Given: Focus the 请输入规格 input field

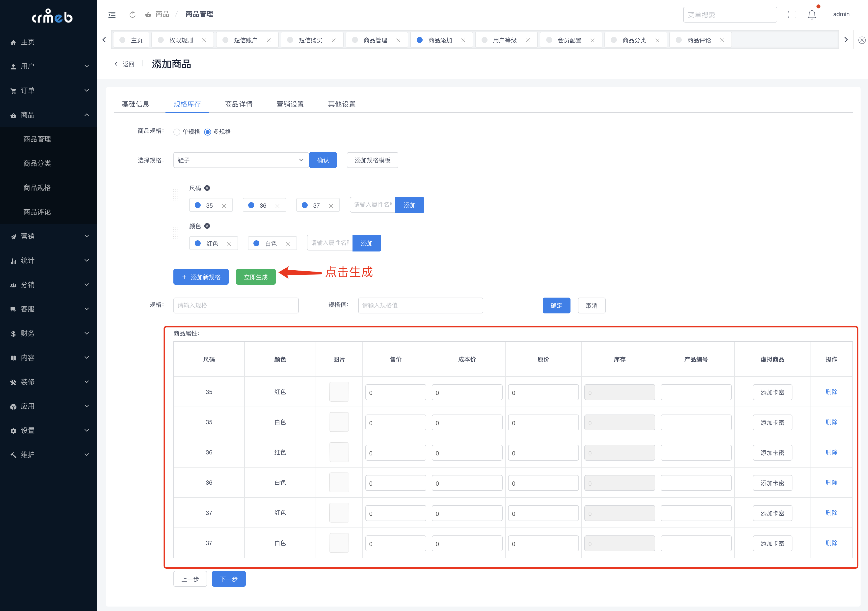Looking at the screenshot, I should click(x=236, y=305).
